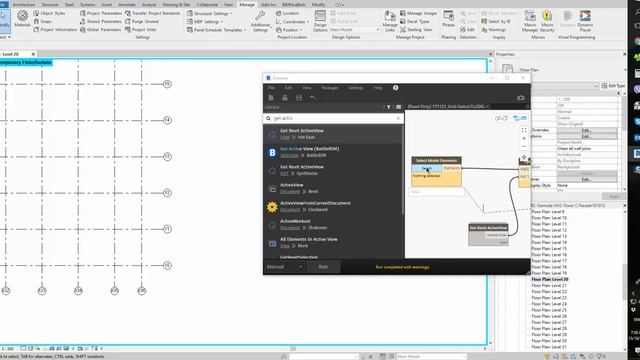The image size is (640, 360).
Task: Click Dynamo new file icon
Action: point(271,98)
